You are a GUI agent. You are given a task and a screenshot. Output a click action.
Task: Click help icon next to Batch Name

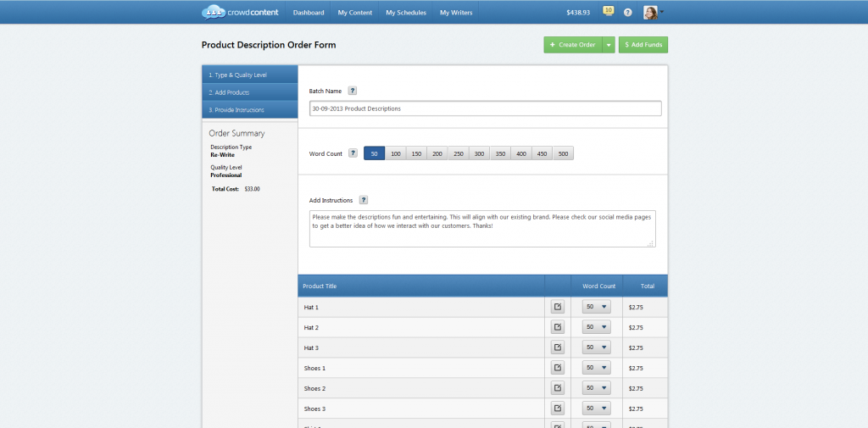(x=353, y=91)
